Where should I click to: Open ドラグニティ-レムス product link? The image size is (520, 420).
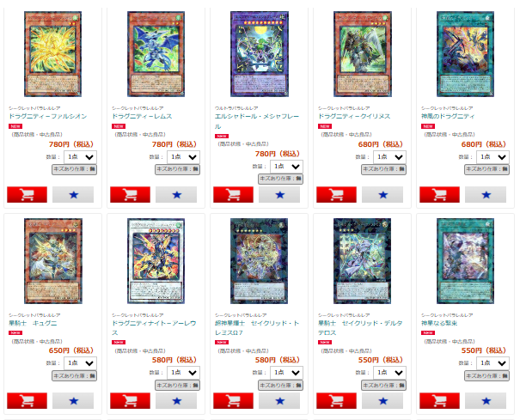click(142, 116)
